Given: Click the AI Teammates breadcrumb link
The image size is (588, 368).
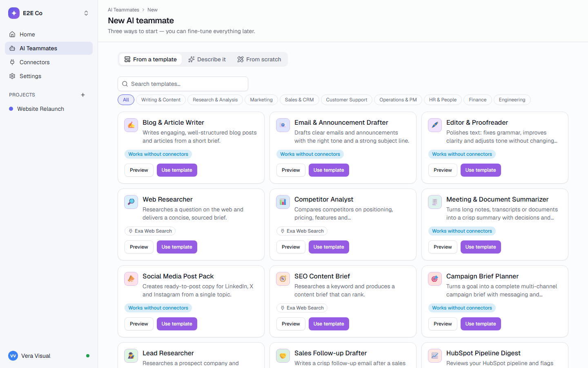Looking at the screenshot, I should (x=123, y=10).
